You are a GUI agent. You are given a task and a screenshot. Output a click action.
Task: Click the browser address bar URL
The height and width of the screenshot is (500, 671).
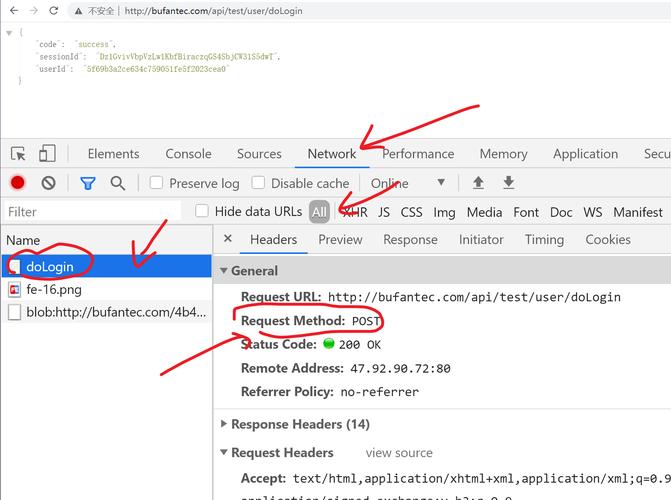(x=213, y=11)
